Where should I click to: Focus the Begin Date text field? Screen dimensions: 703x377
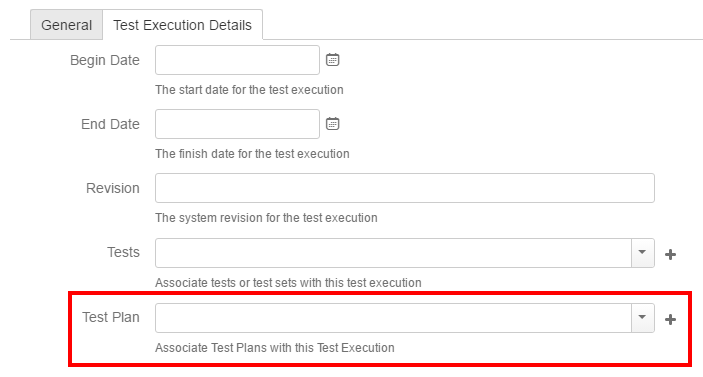pyautogui.click(x=237, y=60)
